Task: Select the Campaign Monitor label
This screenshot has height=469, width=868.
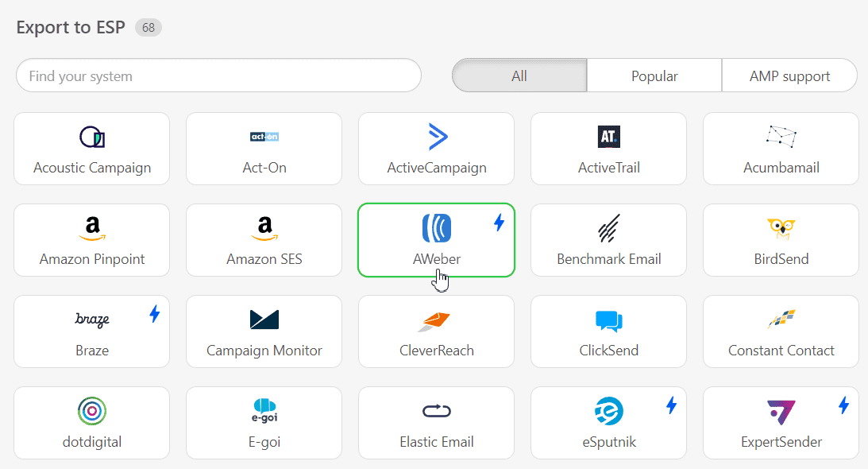Action: [264, 351]
